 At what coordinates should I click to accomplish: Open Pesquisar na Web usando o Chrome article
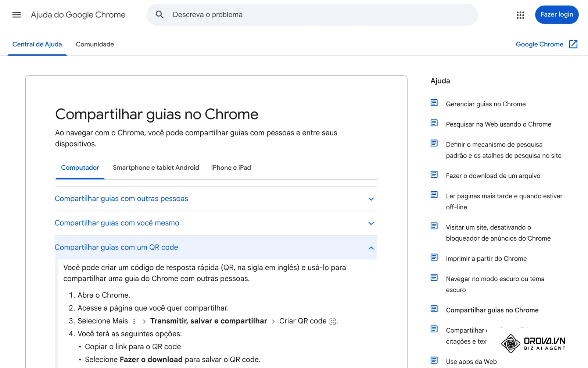click(499, 124)
